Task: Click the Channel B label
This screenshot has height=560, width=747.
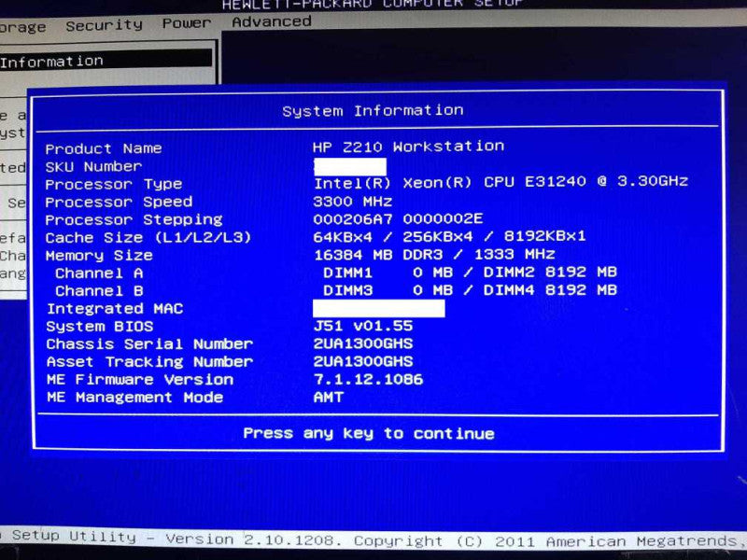Action: (99, 291)
